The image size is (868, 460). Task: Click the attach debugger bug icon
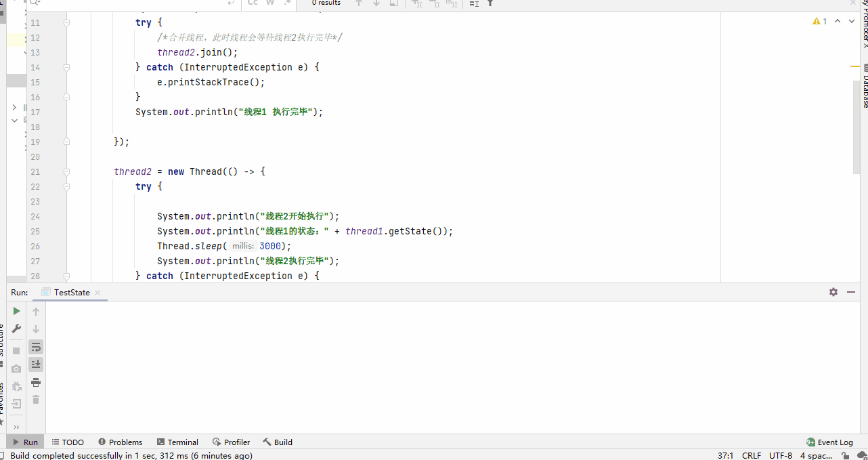(x=17, y=386)
